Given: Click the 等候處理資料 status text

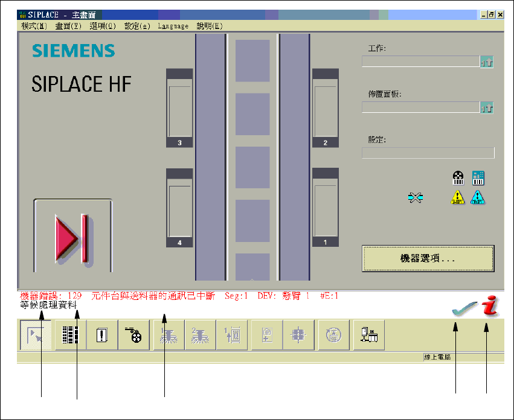Looking at the screenshot, I should tap(48, 305).
